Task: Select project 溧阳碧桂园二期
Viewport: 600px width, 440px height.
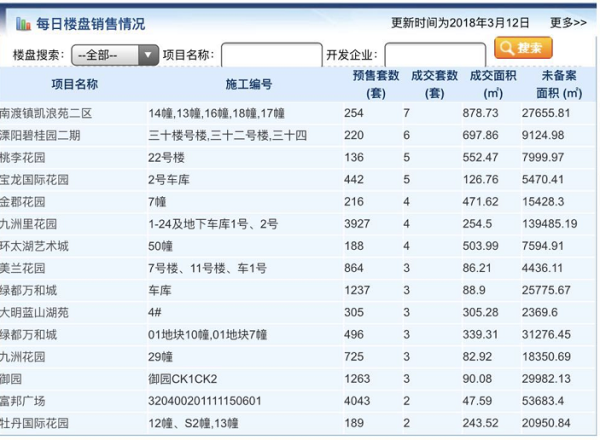Action: coord(40,135)
